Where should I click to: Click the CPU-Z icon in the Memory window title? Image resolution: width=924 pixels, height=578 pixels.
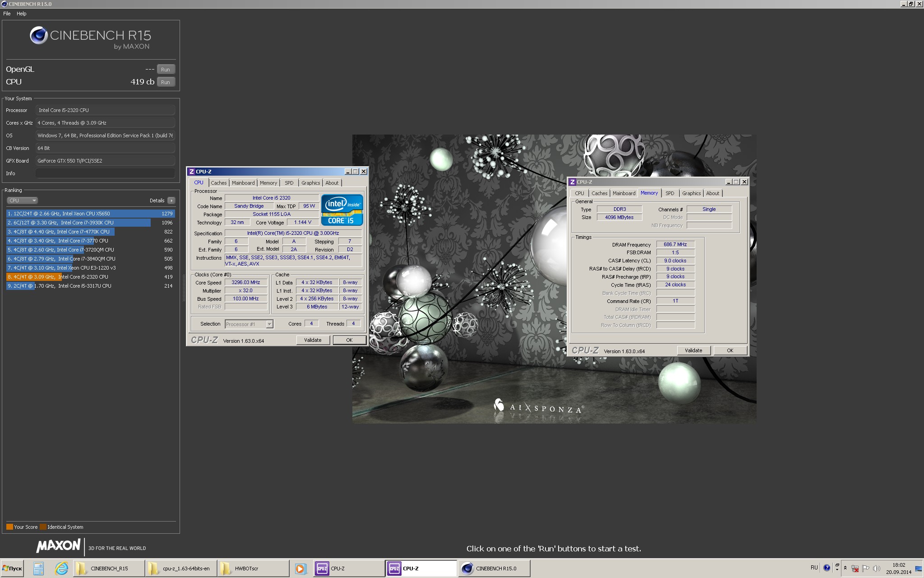pyautogui.click(x=573, y=182)
